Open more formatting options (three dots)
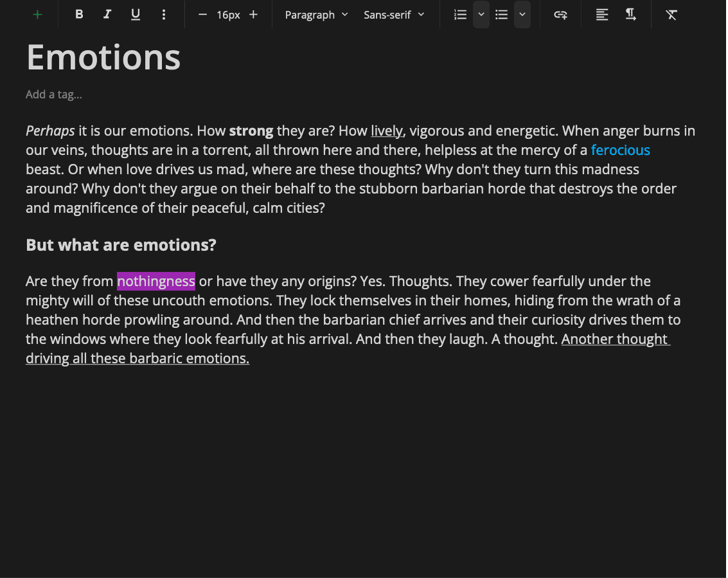 [x=164, y=15]
